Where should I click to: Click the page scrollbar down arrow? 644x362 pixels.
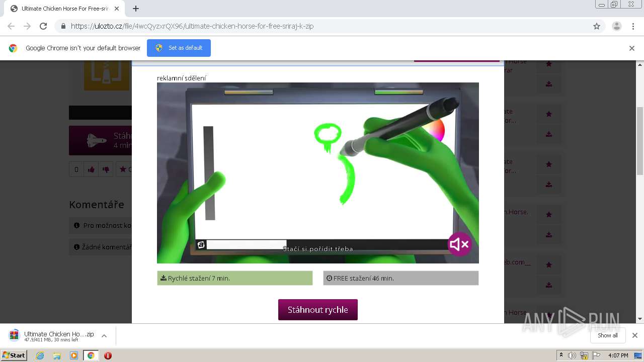click(640, 319)
